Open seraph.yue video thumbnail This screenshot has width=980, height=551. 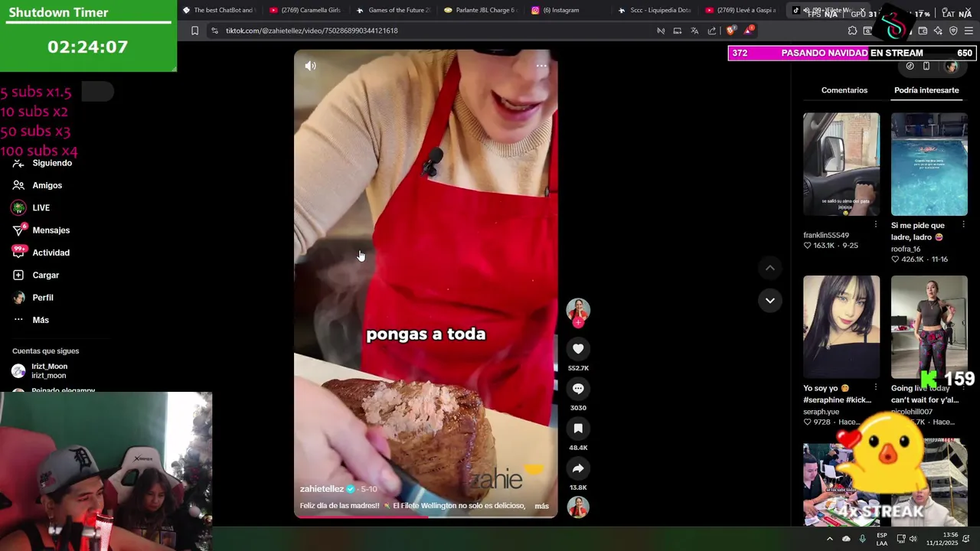(x=841, y=327)
